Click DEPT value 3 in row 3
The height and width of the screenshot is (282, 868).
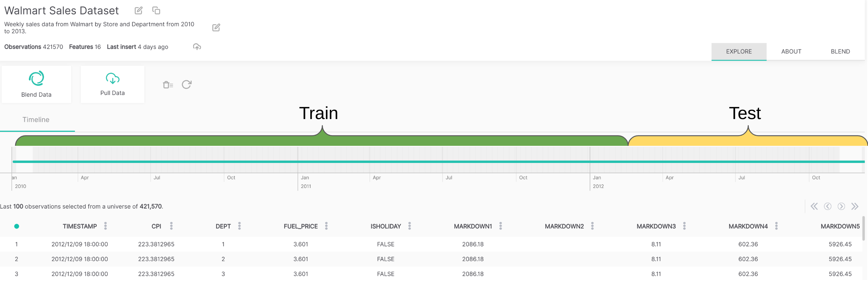[223, 274]
